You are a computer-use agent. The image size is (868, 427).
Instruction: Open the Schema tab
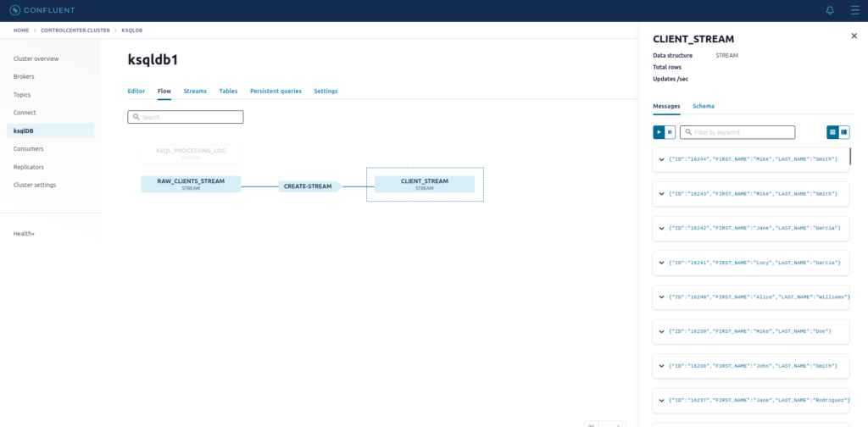[x=704, y=106]
